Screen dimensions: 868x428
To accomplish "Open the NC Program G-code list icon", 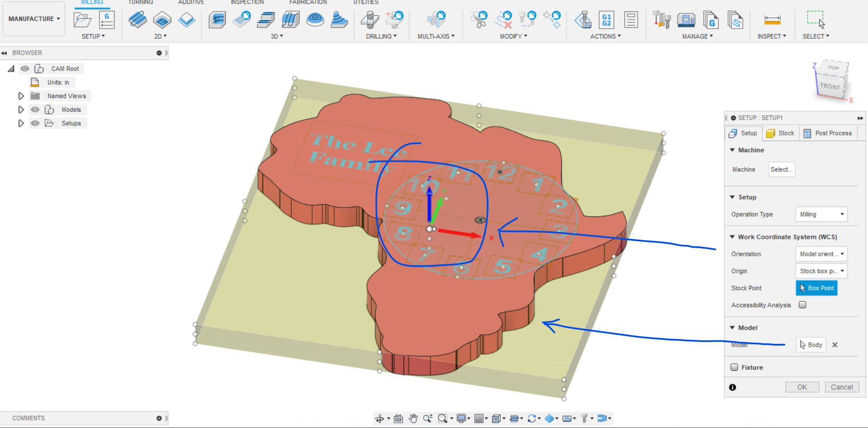I will pyautogui.click(x=107, y=20).
